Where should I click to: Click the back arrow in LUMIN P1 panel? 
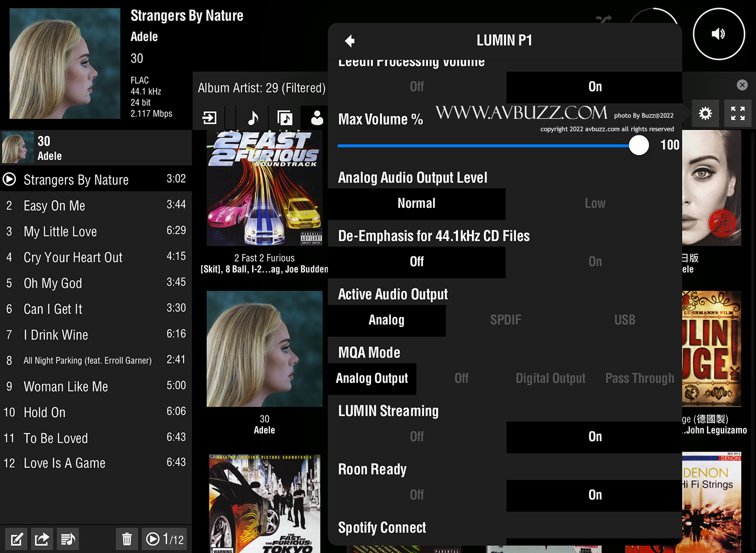(350, 41)
